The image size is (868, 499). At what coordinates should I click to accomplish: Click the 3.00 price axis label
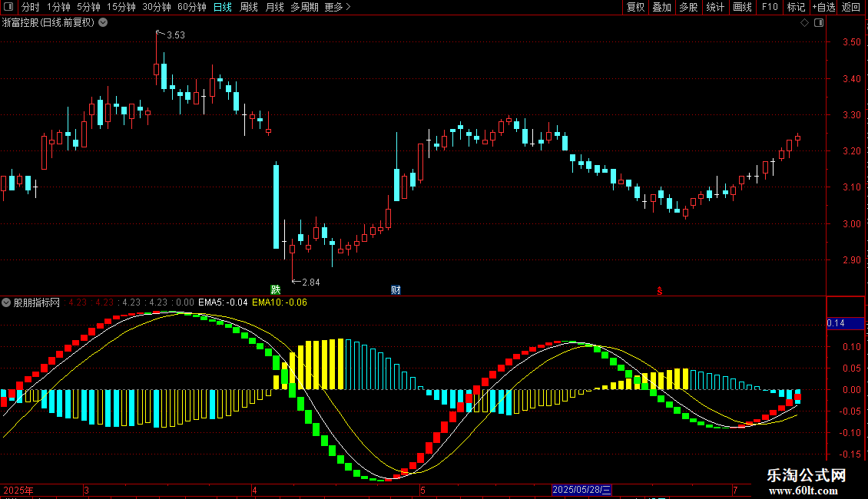coord(851,224)
